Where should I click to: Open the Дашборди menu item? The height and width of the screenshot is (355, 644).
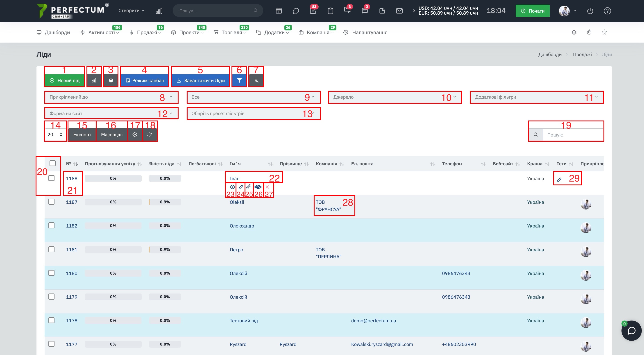[x=53, y=32]
